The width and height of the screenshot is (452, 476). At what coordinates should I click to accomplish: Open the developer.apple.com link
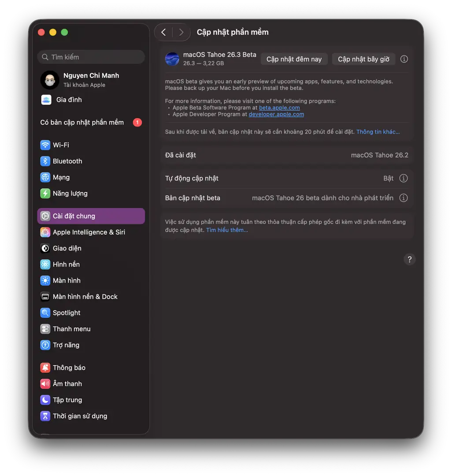click(x=276, y=115)
